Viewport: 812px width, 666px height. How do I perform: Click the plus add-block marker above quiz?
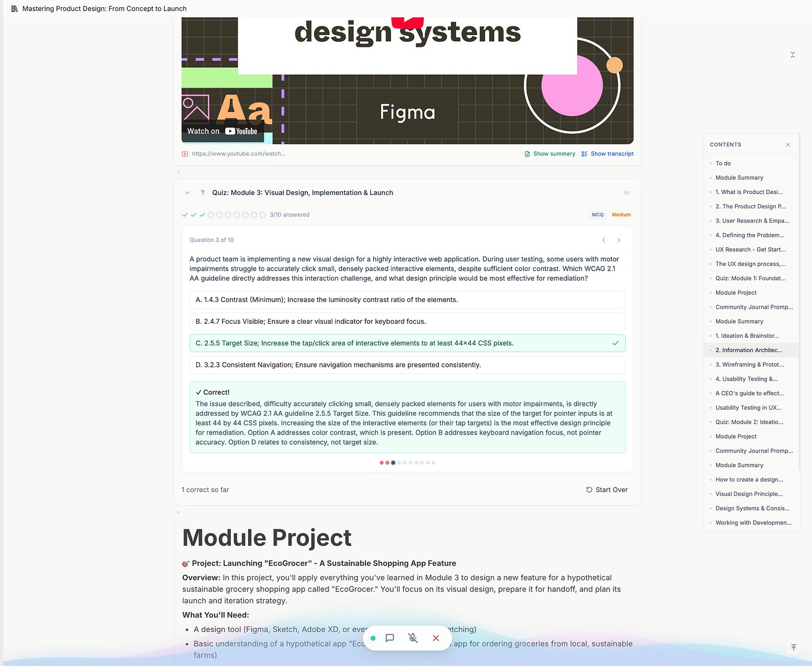[x=178, y=173]
